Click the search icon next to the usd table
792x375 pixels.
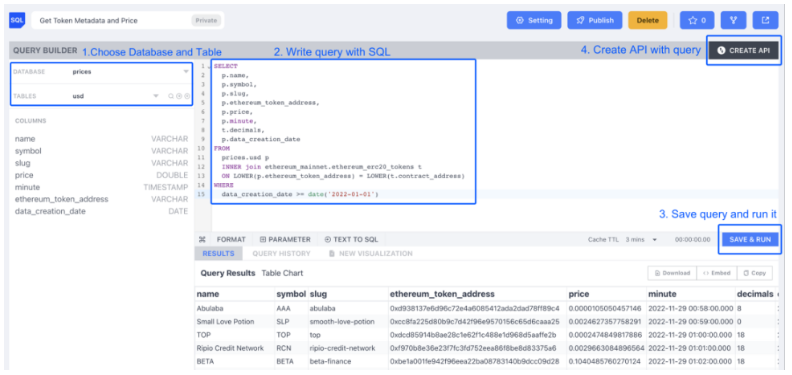(x=171, y=96)
